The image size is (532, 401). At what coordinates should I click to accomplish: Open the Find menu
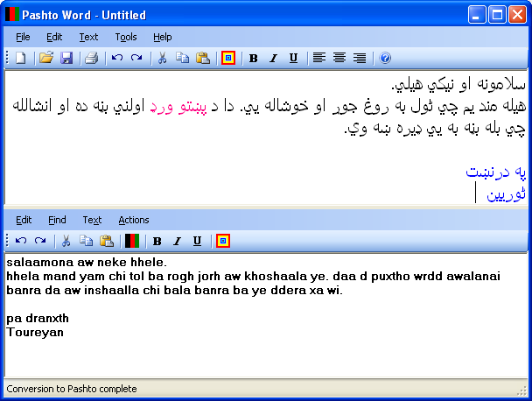point(57,220)
